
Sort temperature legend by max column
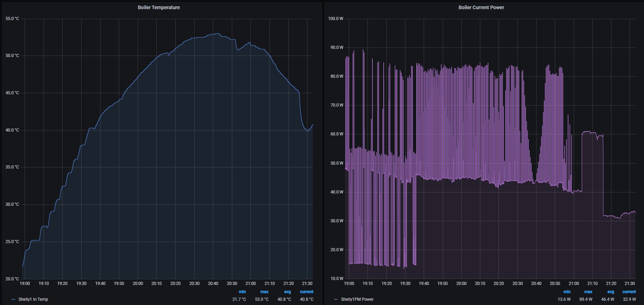(264, 292)
